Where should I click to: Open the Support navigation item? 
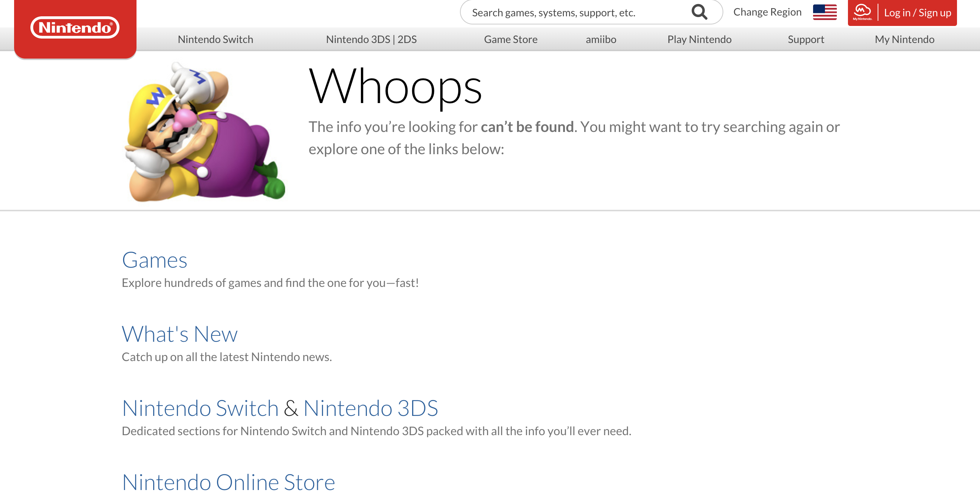pyautogui.click(x=805, y=40)
